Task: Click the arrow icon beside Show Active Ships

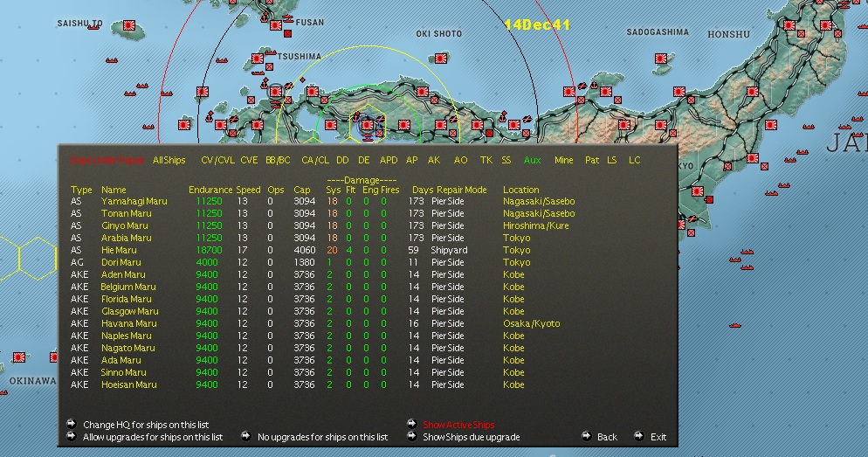Action: [x=411, y=424]
